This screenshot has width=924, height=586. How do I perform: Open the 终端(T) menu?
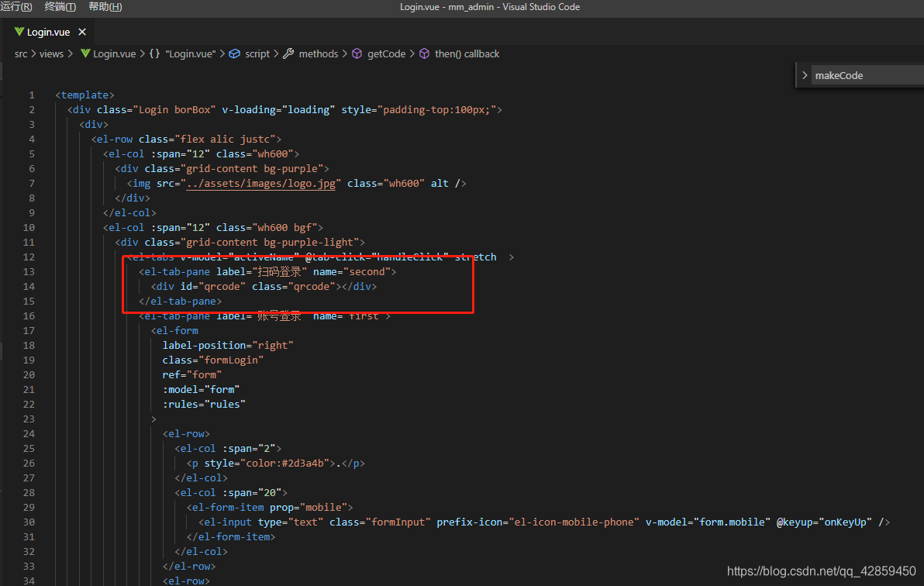(x=60, y=6)
